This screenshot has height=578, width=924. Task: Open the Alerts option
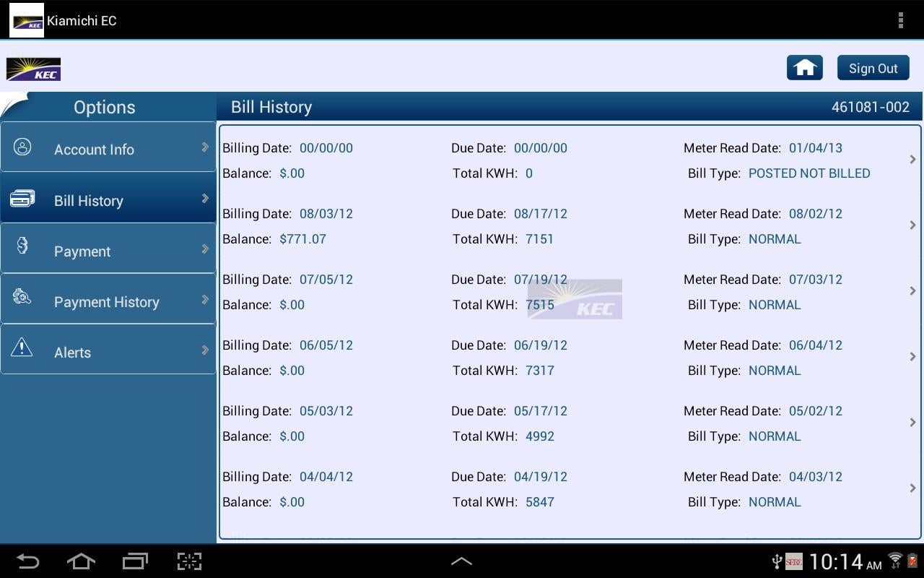108,350
